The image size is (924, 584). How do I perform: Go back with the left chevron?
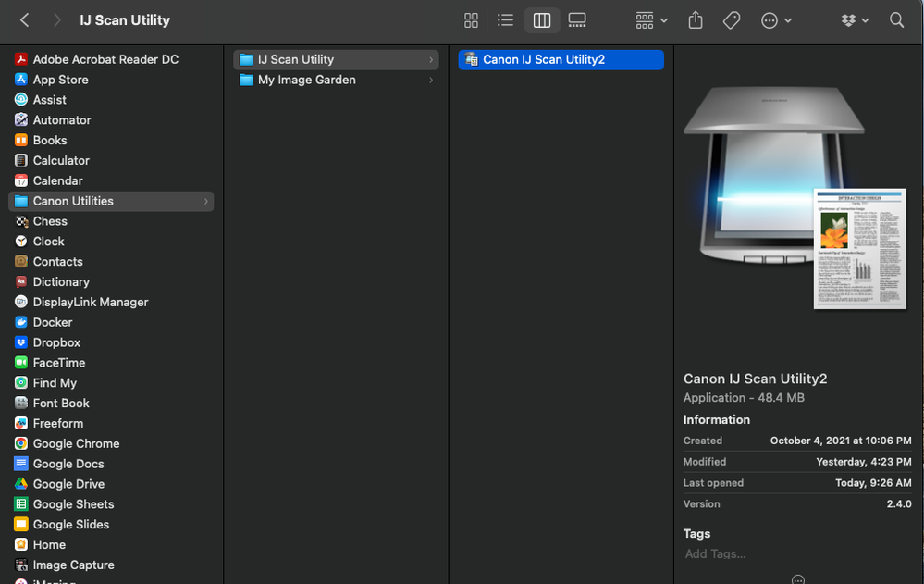pyautogui.click(x=25, y=20)
